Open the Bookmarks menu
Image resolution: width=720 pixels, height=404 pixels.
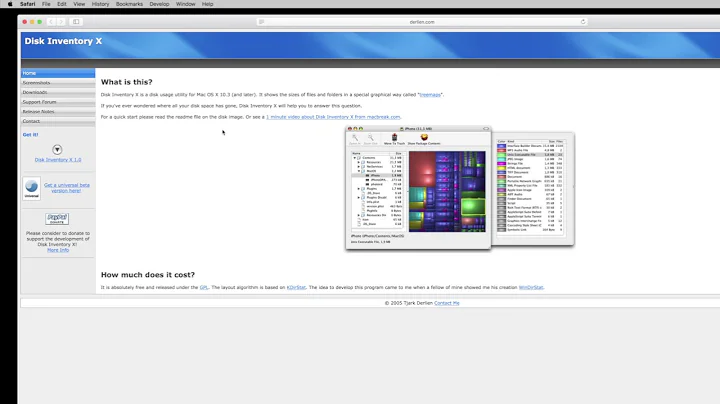click(129, 4)
